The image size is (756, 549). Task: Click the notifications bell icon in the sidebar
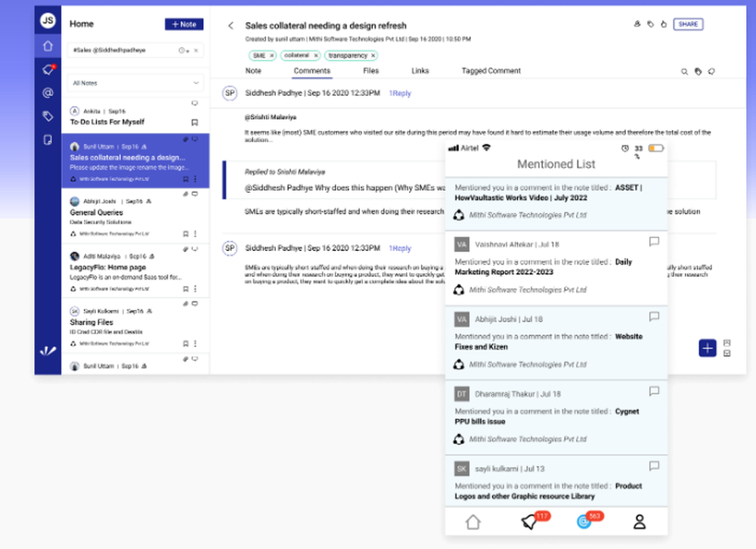pos(47,68)
